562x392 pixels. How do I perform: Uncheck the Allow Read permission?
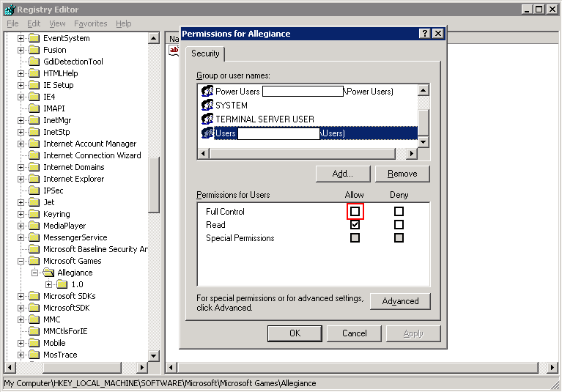pyautogui.click(x=355, y=225)
